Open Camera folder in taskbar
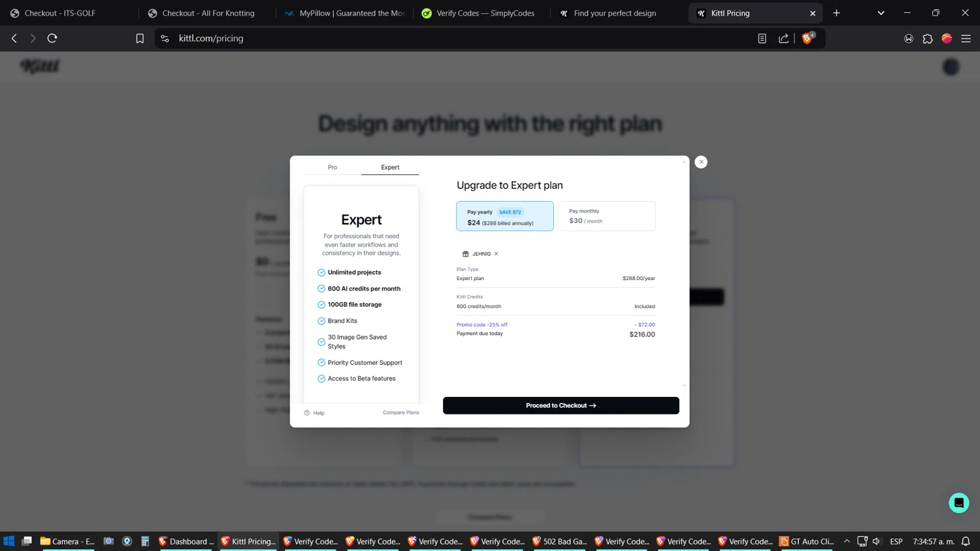 click(67, 541)
